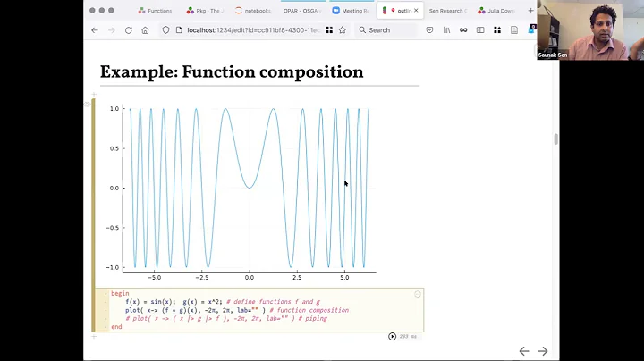Close the active outline tab

(416, 11)
